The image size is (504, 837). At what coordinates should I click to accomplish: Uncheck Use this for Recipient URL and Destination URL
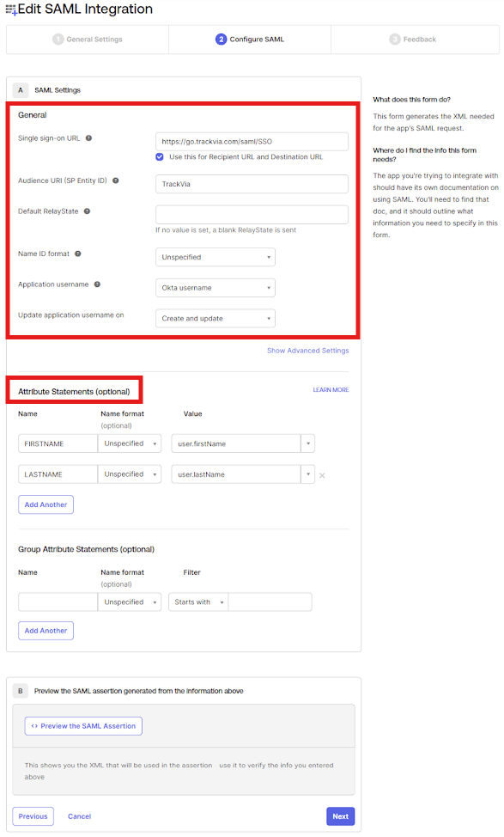[x=160, y=157]
